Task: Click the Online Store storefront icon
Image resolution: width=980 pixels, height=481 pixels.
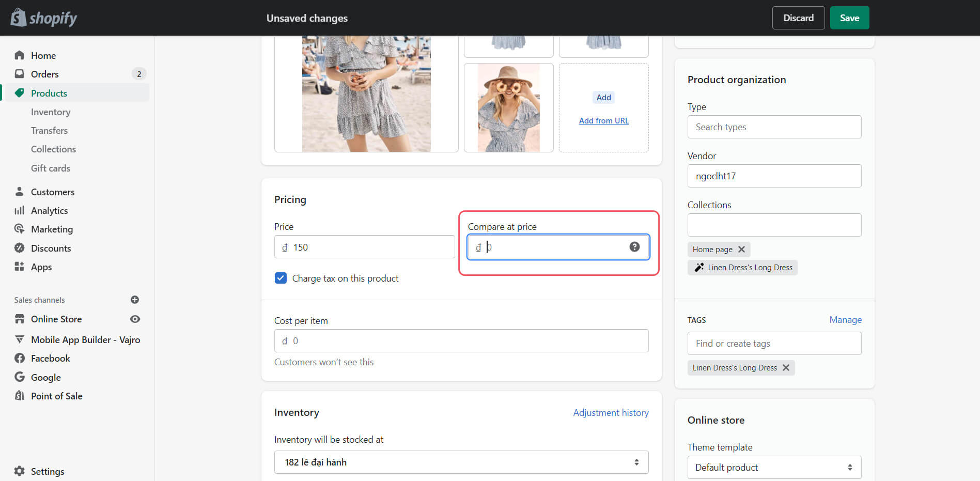Action: 20,319
